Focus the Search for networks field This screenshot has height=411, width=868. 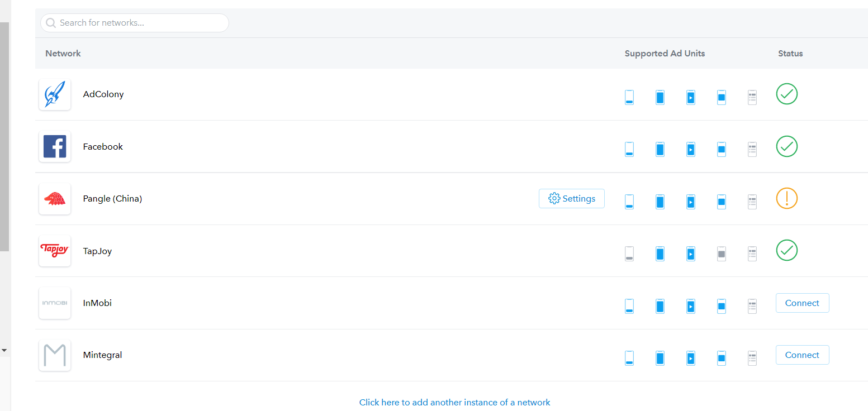click(140, 23)
